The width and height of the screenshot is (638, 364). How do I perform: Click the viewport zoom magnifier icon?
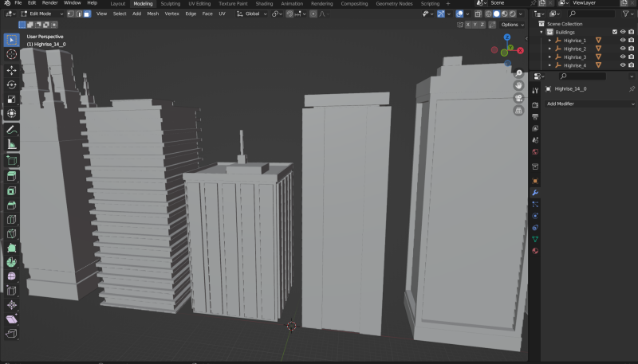pyautogui.click(x=518, y=73)
